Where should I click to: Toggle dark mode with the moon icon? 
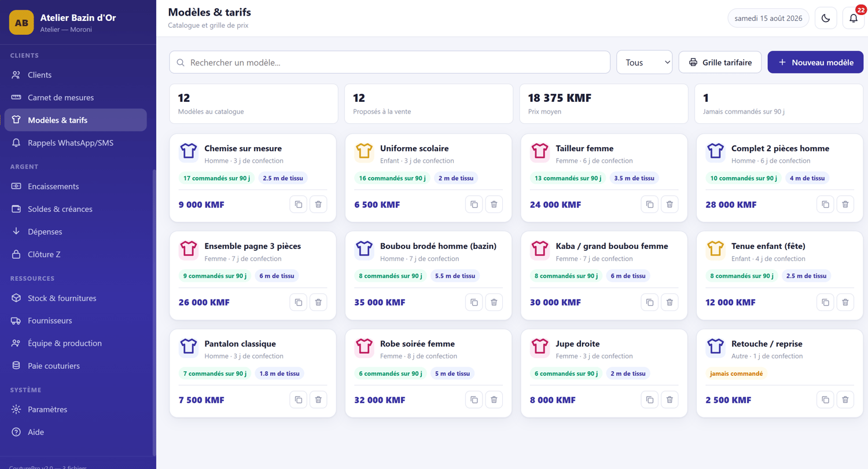tap(826, 18)
